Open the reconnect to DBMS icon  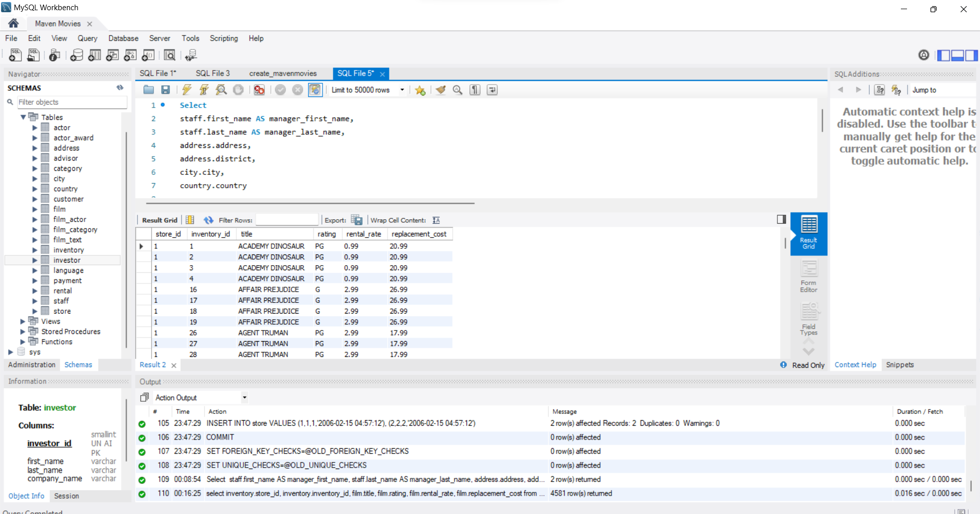click(191, 55)
